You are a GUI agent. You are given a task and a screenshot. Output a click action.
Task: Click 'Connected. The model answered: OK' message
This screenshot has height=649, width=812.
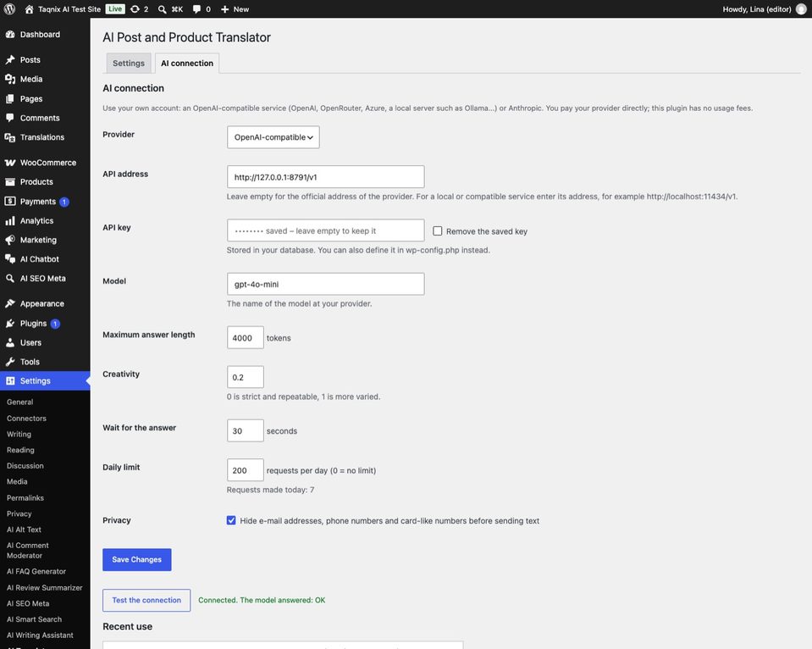[262, 600]
